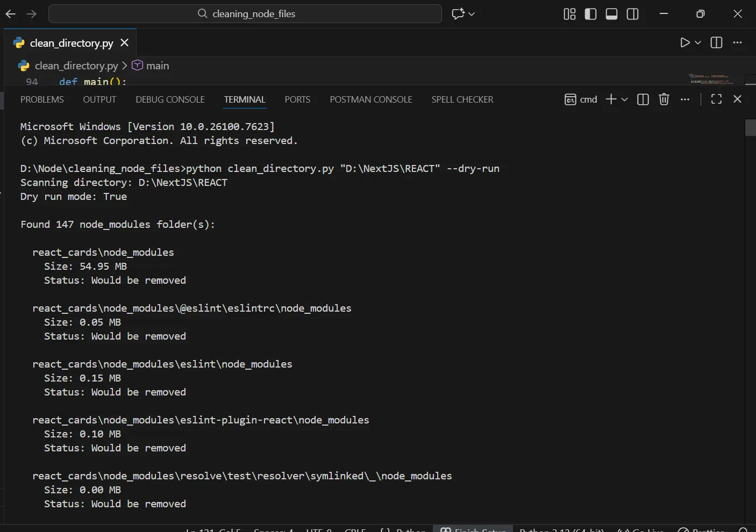756x532 pixels.
Task: Switch to the POSTMAN CONSOLE tab
Action: [370, 99]
